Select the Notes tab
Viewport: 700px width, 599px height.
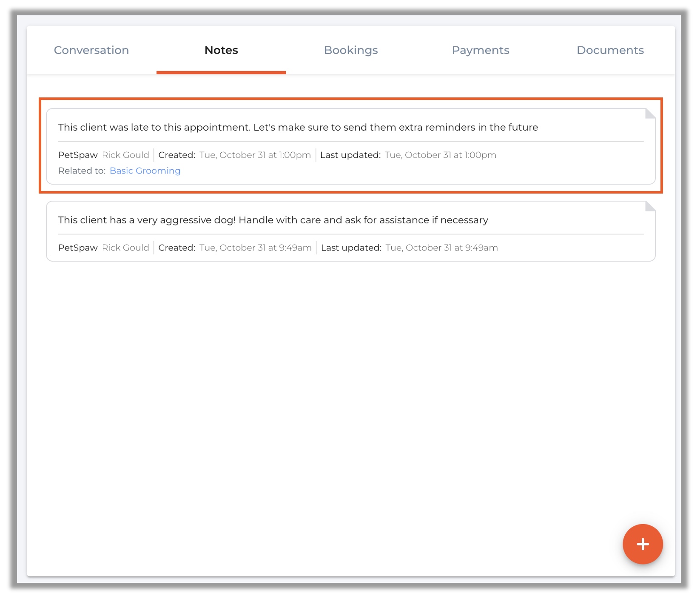221,50
